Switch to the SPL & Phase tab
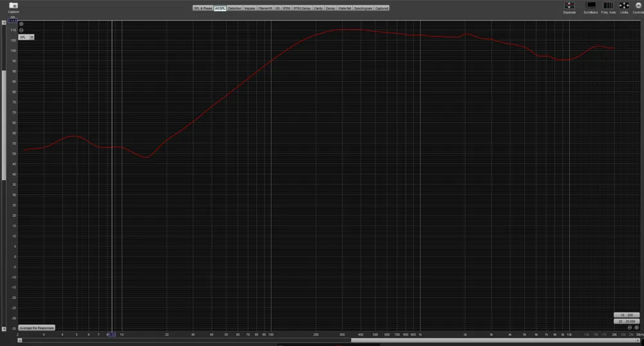This screenshot has height=346, width=644. [203, 8]
